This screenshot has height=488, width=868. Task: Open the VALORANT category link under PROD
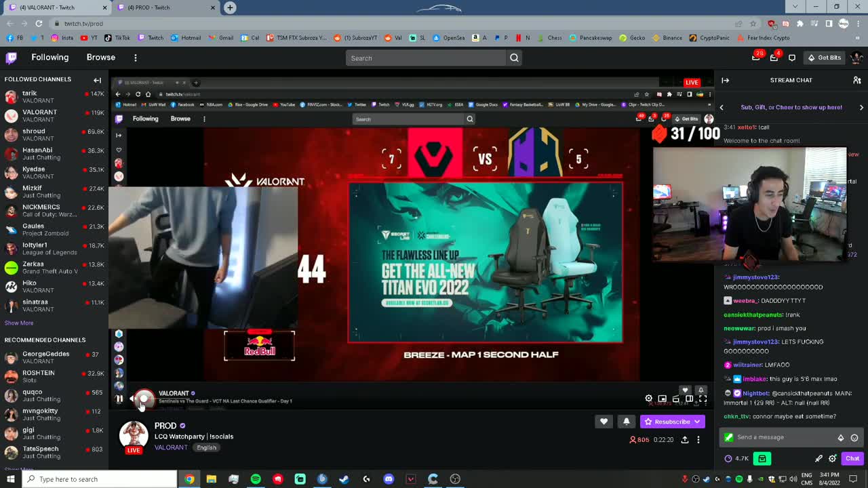(171, 447)
